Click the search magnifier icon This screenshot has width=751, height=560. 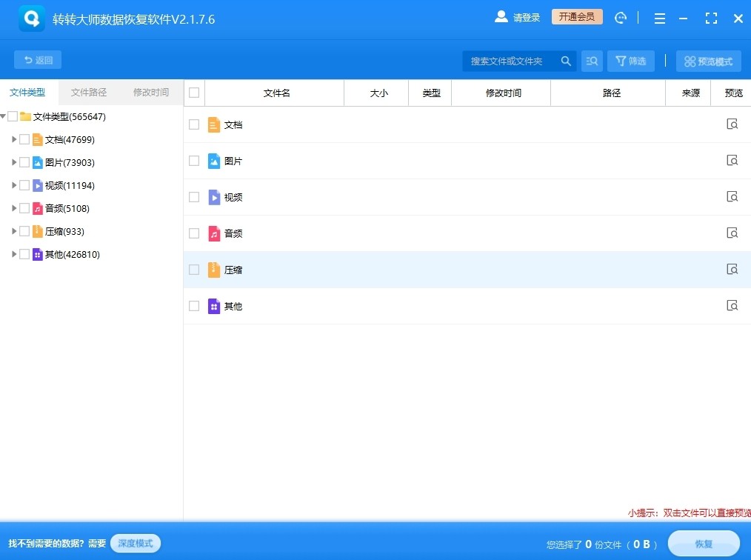pos(566,61)
